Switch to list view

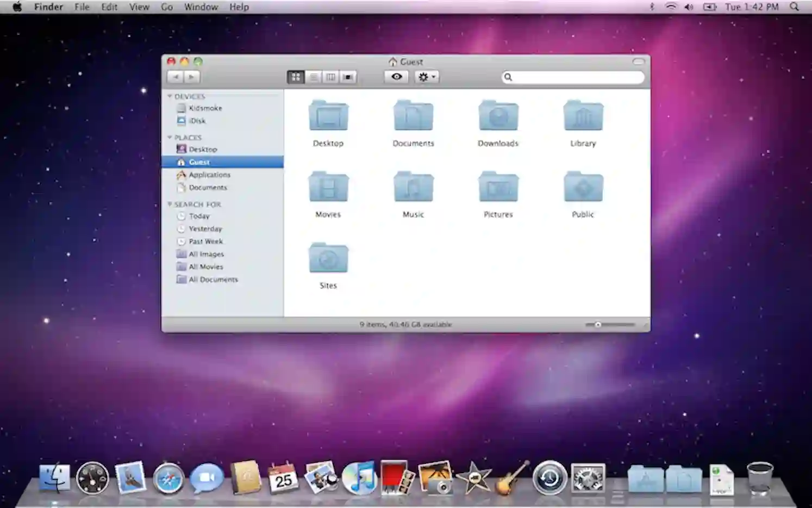point(314,77)
